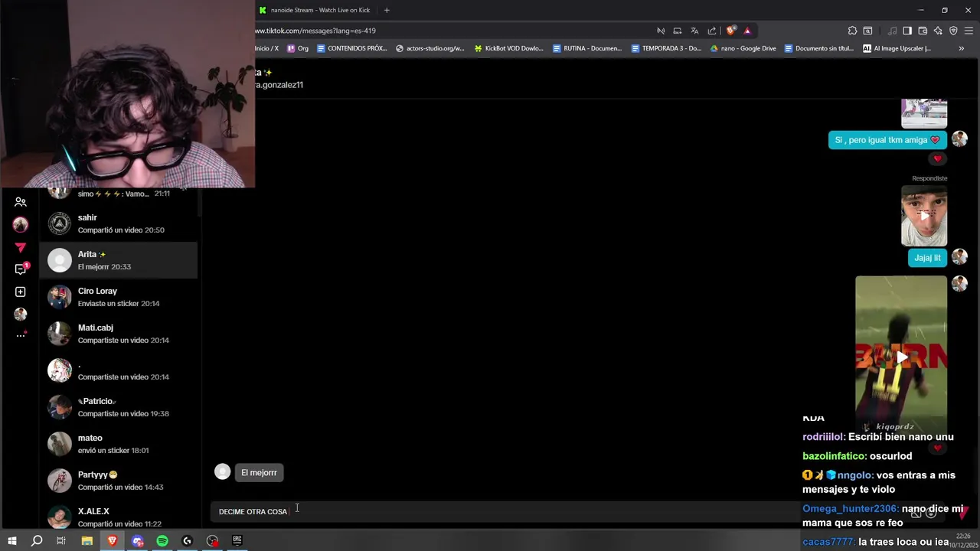Open Windows Start menu
This screenshot has width=980, height=551.
pos(11,541)
